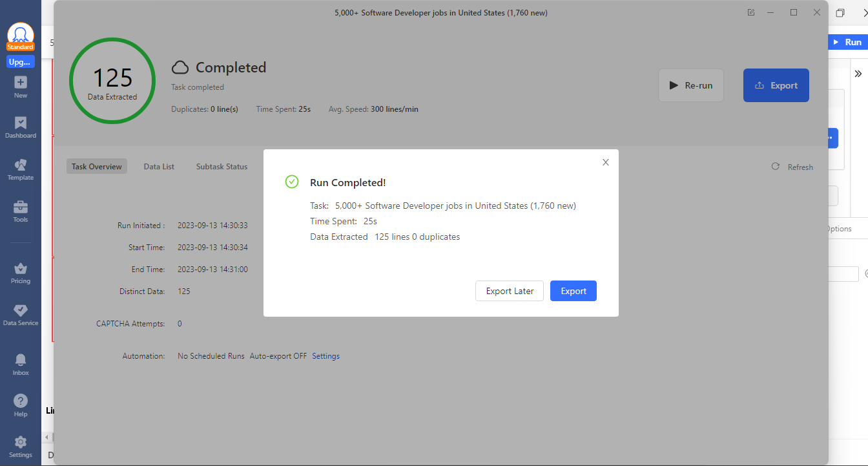
Task: Go to Dashboard in sidebar
Action: pyautogui.click(x=21, y=123)
